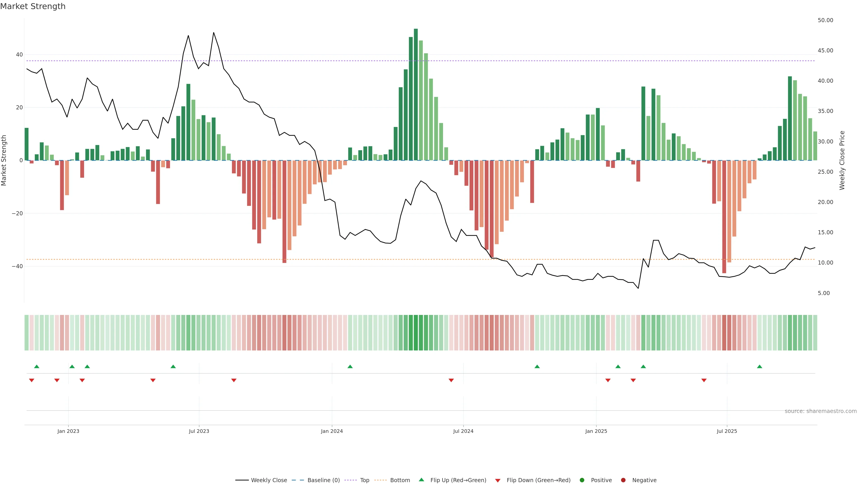Click the source: sharemaestro.com text
The width and height of the screenshot is (868, 488).
tap(821, 411)
